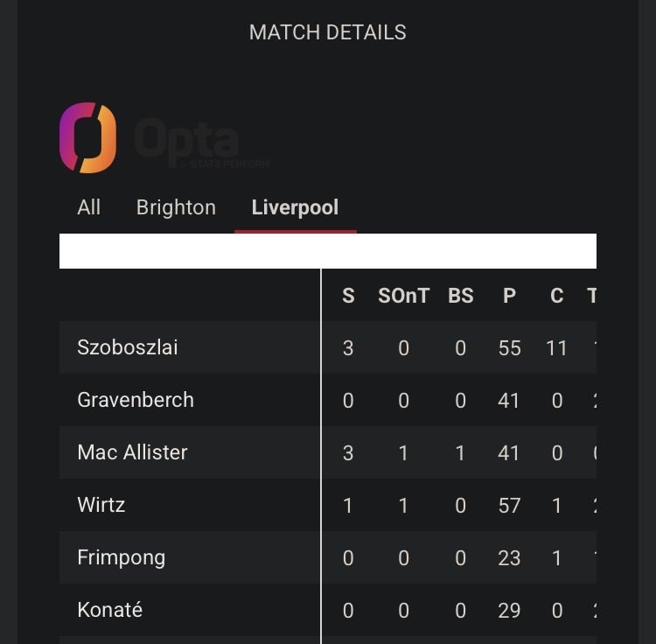Click the S shots column header
This screenshot has height=644, width=656.
click(x=348, y=296)
